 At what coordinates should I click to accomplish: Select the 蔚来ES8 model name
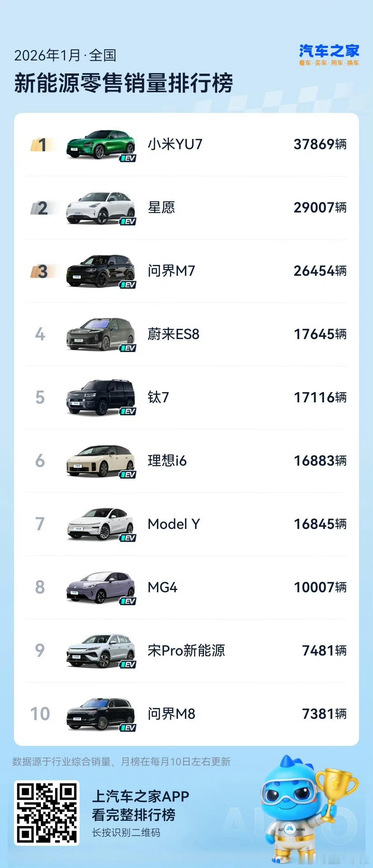point(173,334)
